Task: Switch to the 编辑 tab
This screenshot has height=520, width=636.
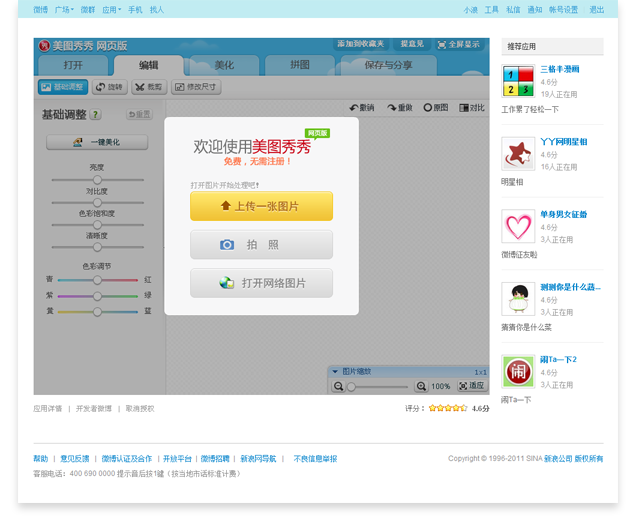Action: click(148, 65)
